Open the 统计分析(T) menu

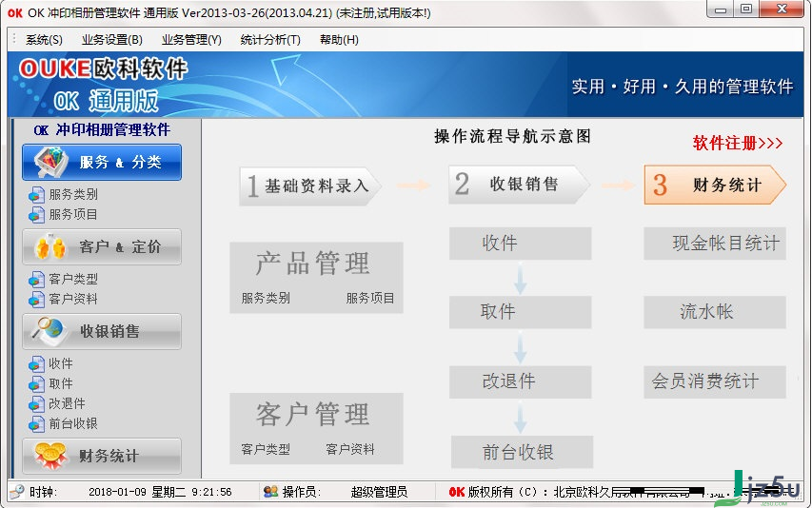coord(269,40)
